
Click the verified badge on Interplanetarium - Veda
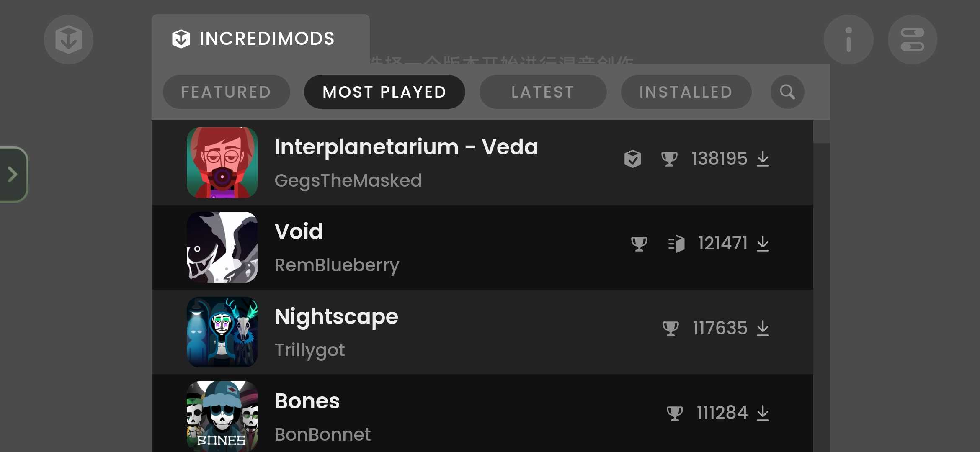pos(633,159)
